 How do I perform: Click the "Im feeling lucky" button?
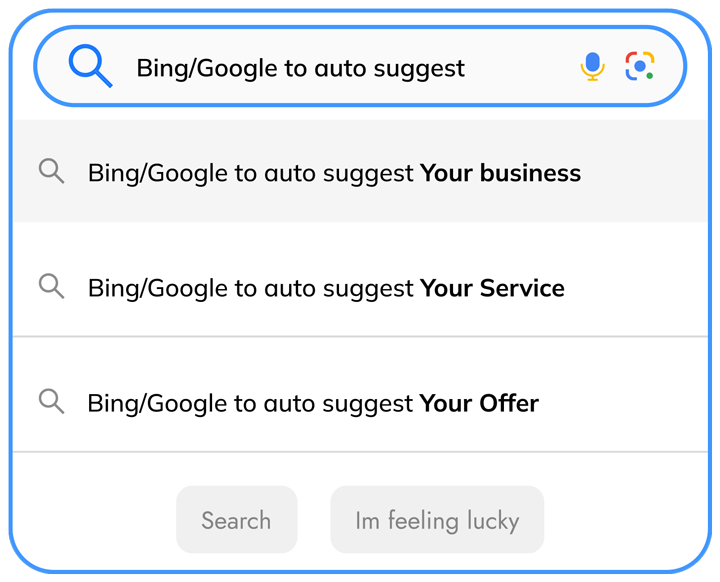tap(437, 520)
